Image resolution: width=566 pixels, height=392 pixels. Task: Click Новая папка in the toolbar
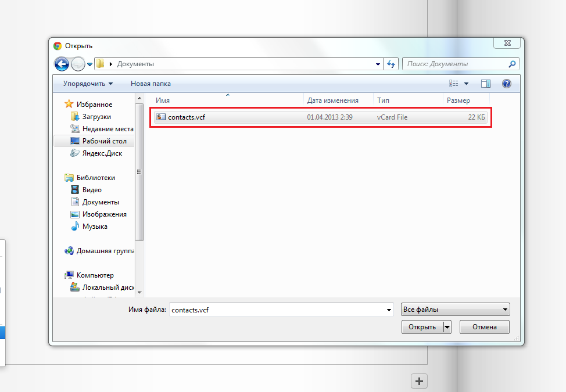[151, 84]
